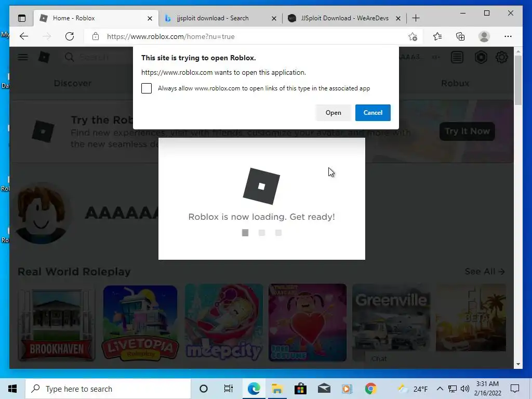Click the page scrollbar down arrow
This screenshot has width=532, height=399.
(518, 364)
